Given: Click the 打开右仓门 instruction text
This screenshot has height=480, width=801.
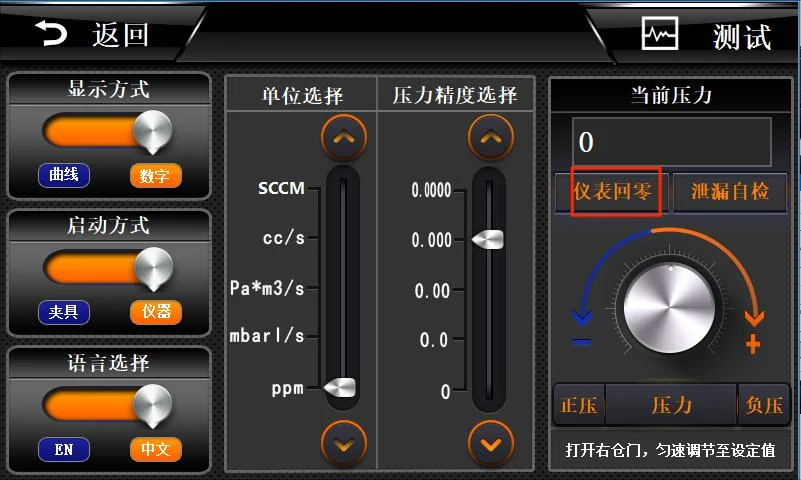Looking at the screenshot, I should click(x=670, y=450).
